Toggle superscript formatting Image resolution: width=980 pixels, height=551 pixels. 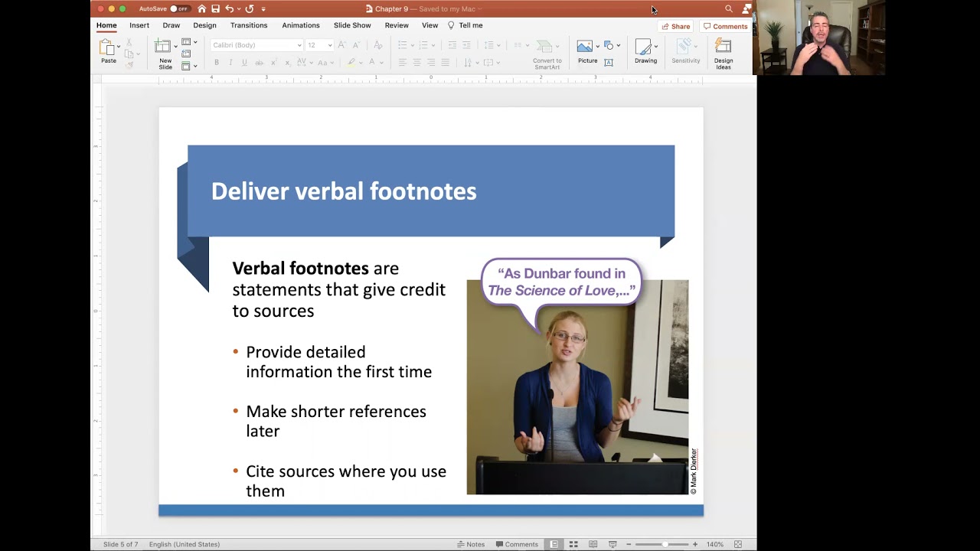(x=273, y=63)
